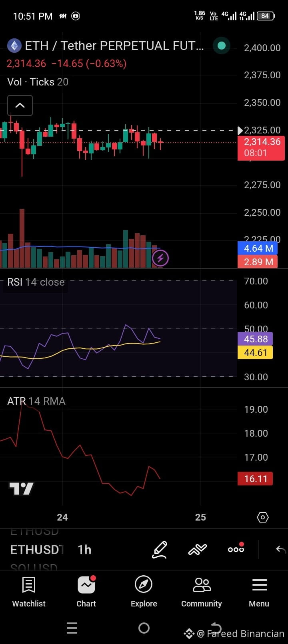The image size is (288, 644).
Task: Tap the Android recent apps button
Action: 72,628
